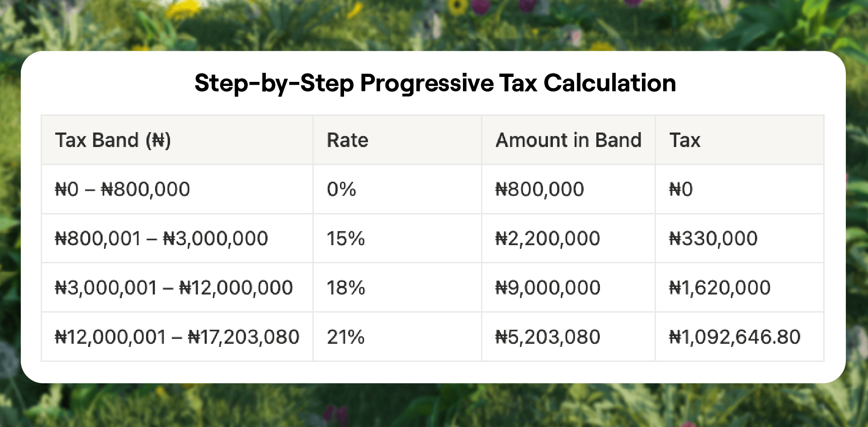Image resolution: width=868 pixels, height=427 pixels.
Task: Click the ₦2,200,000 amount cell
Action: (x=547, y=238)
